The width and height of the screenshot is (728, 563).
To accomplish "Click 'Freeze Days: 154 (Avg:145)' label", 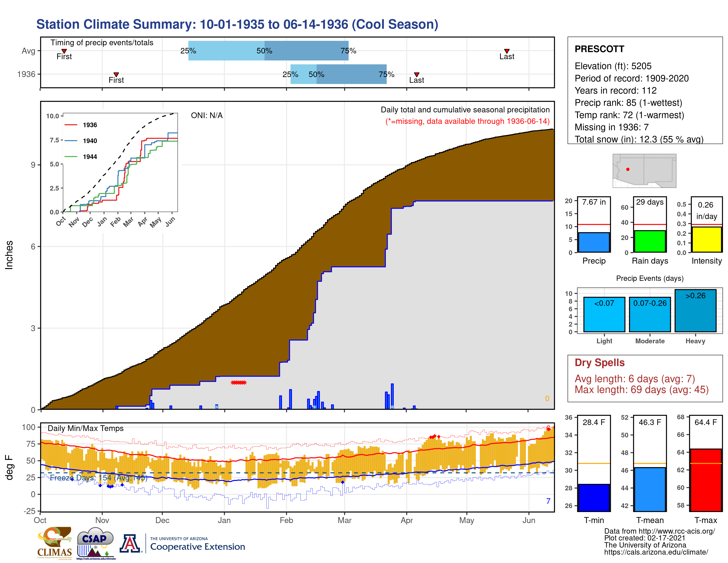I will tap(99, 478).
